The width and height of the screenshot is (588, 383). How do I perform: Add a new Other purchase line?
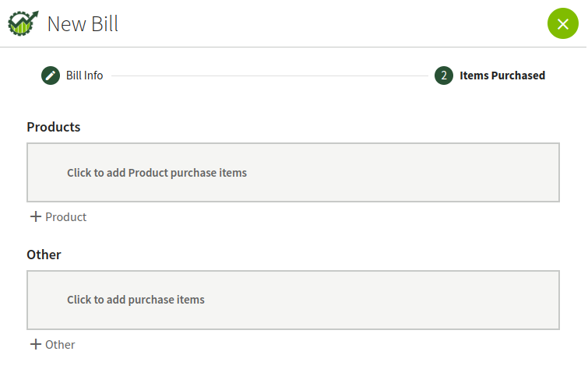[x=53, y=344]
